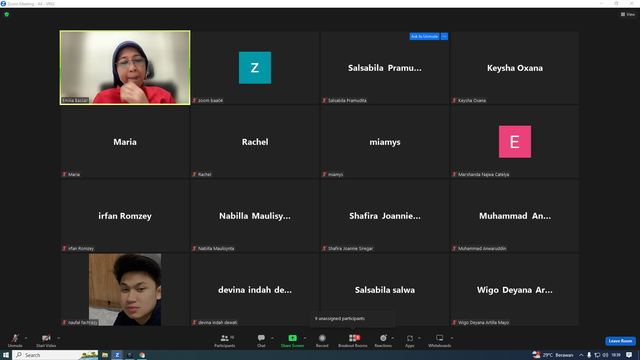The image size is (640, 360).
Task: Click the muted mic icon beside zoom baa04 label
Action: coord(195,100)
